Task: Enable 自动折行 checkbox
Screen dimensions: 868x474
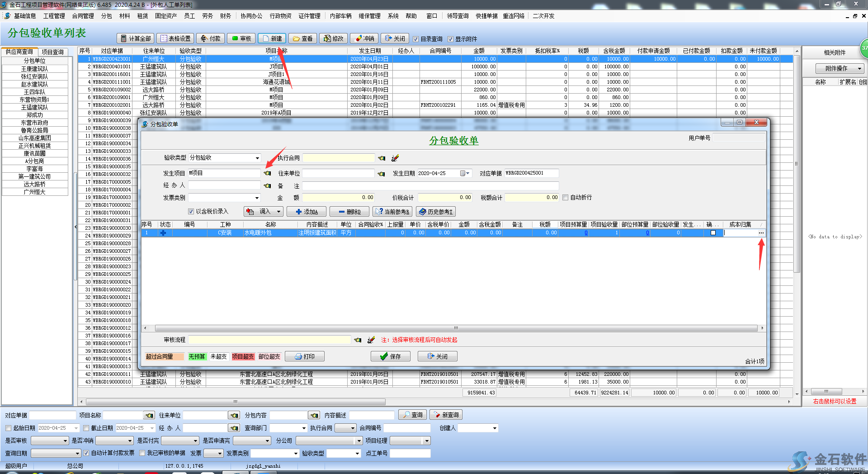Action: [565, 198]
